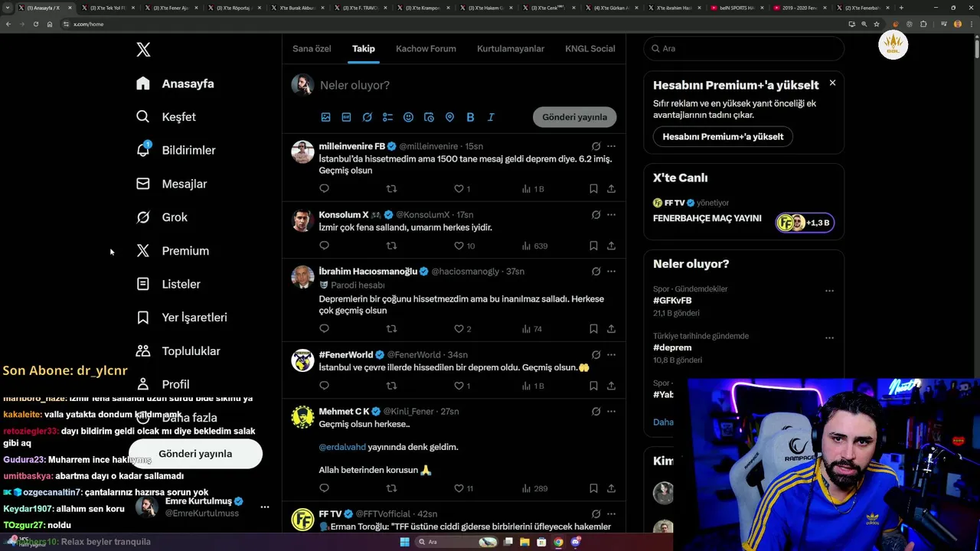Switch to KNGL Social tab
Image resolution: width=980 pixels, height=551 pixels.
coord(590,48)
